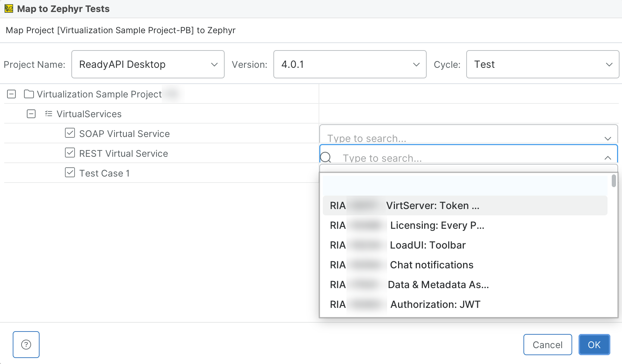The height and width of the screenshot is (364, 622).
Task: Focus the SOAP Virtual Service search field
Action: point(469,134)
